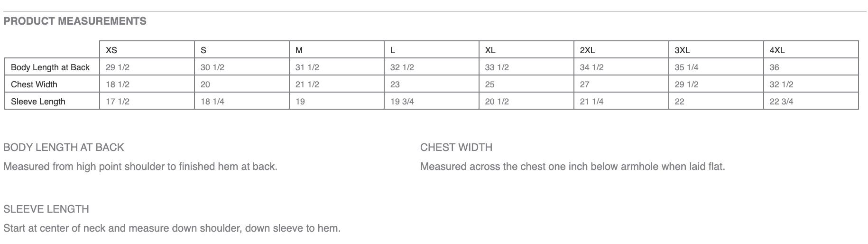Click the BODY LENGTH AT BACK description heading
This screenshot has width=868, height=244.
pyautogui.click(x=64, y=147)
